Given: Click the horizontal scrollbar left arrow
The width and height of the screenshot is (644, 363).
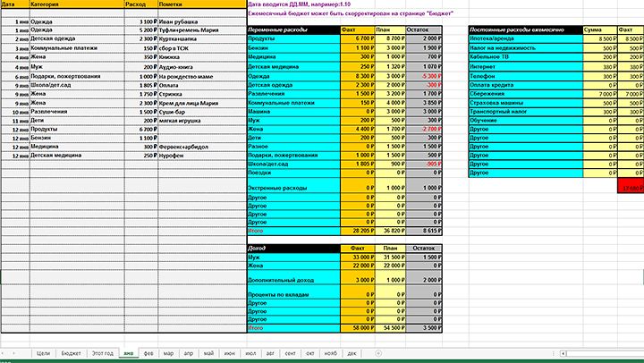Looking at the screenshot, I should coord(563,353).
